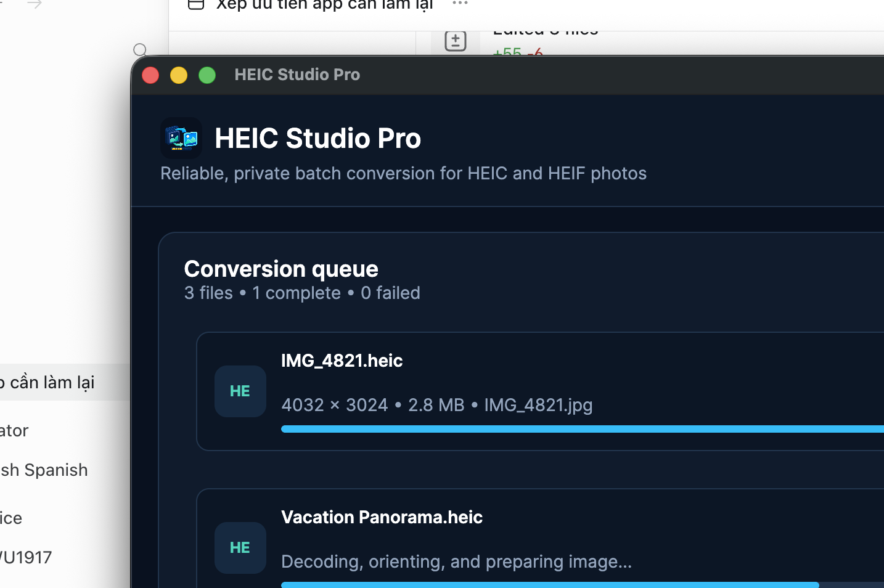Click the HE badge for IMG_4821.heic

[x=240, y=391]
